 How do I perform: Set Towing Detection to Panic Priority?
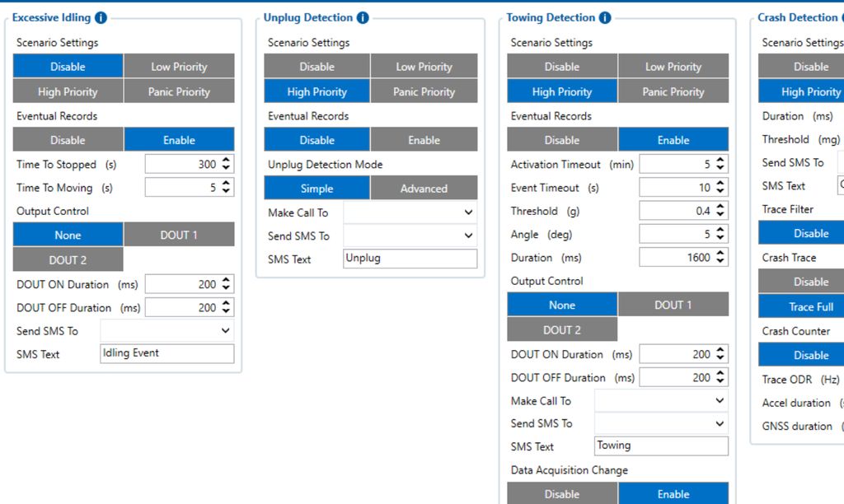click(x=673, y=91)
